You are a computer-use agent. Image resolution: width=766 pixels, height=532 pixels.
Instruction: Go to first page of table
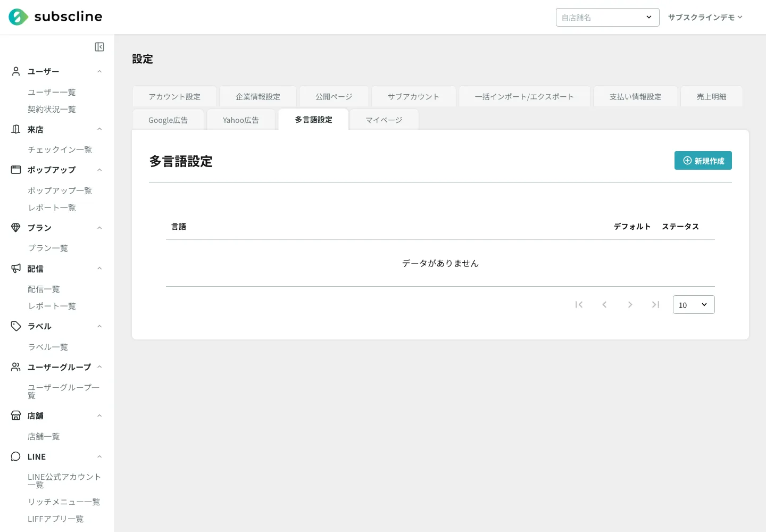(x=579, y=305)
